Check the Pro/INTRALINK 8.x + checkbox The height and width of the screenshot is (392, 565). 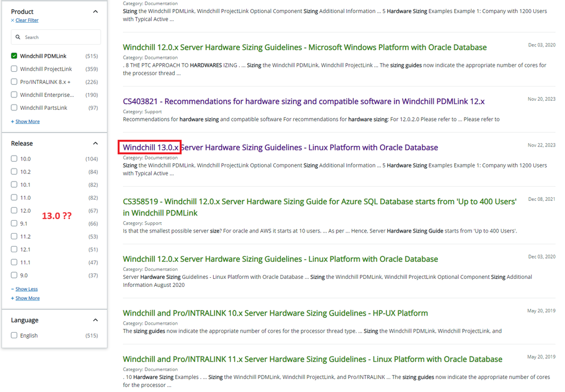click(14, 82)
